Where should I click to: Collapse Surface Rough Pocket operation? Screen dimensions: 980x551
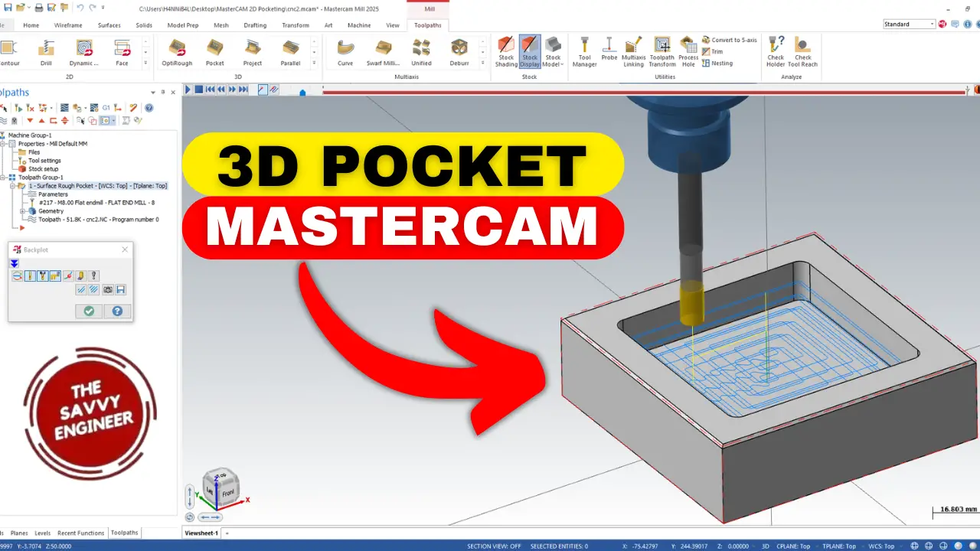pyautogui.click(x=12, y=186)
